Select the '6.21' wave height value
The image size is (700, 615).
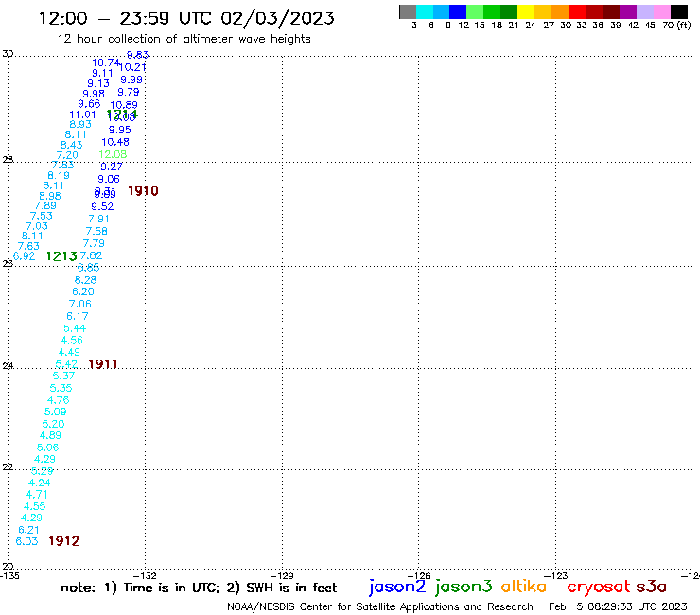(x=28, y=530)
